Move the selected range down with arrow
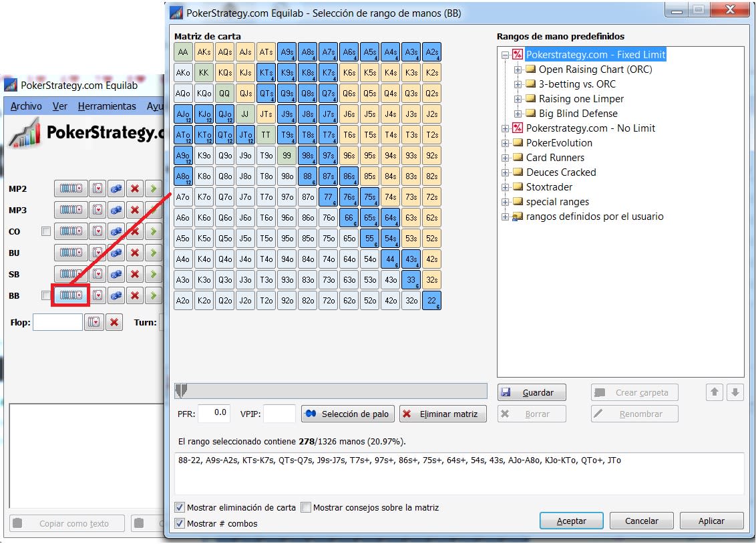This screenshot has height=544, width=756. (x=735, y=392)
